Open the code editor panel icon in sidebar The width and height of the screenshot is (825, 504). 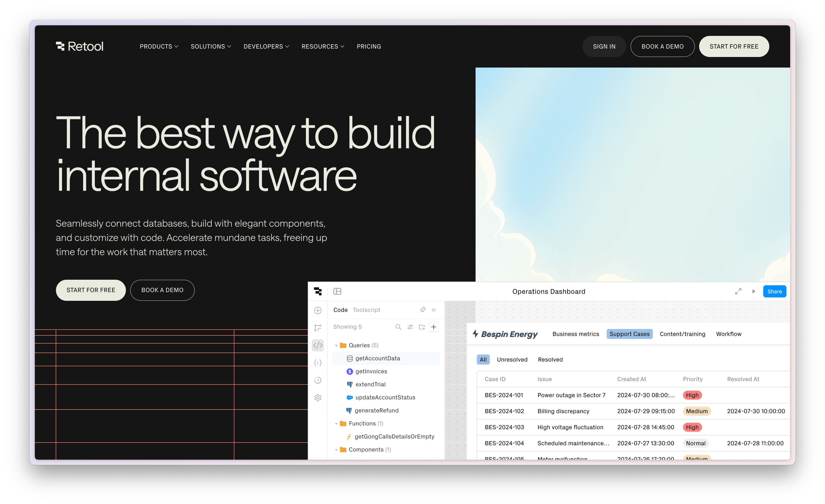point(317,345)
